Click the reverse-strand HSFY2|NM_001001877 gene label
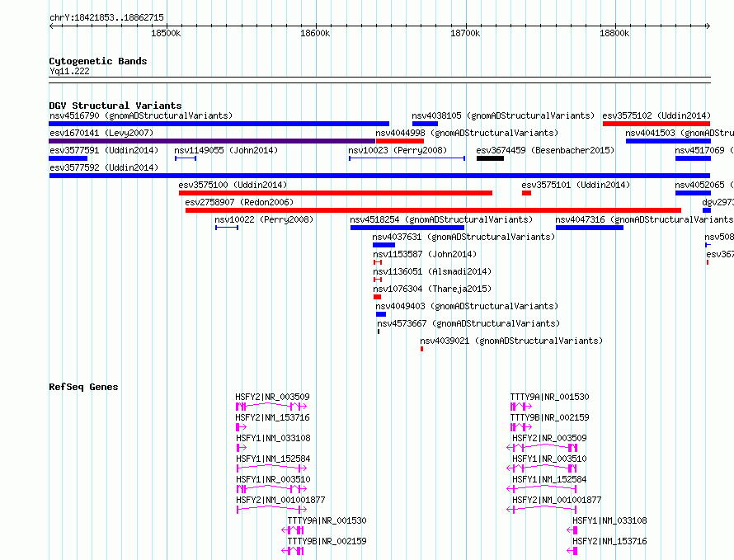Image resolution: width=734 pixels, height=560 pixels. click(557, 500)
